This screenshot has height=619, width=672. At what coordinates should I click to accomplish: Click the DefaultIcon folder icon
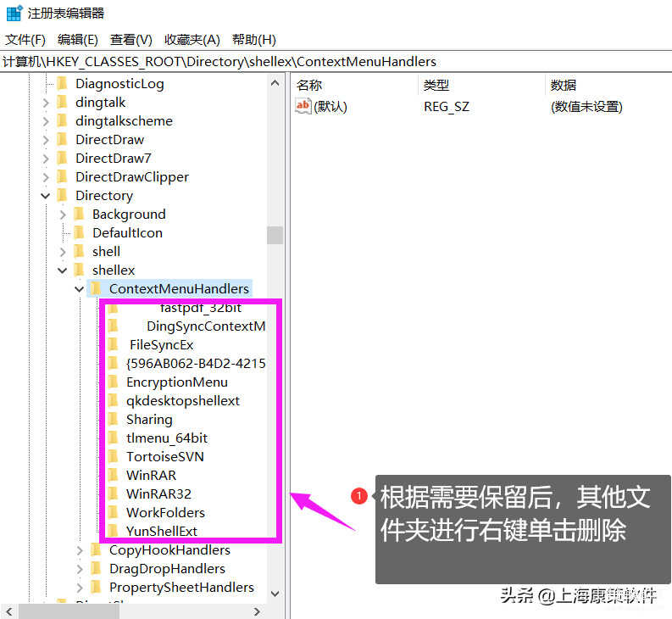79,232
